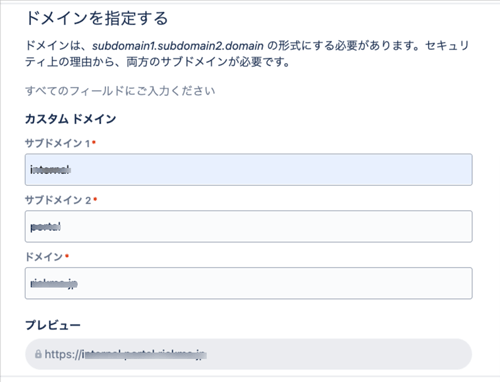Focus the ドメイン input field

[249, 283]
